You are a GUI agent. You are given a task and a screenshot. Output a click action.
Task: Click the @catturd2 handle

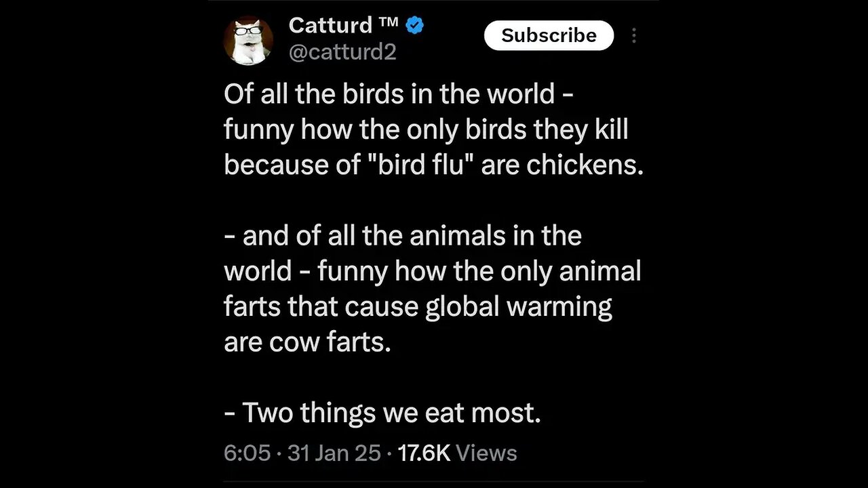click(342, 52)
